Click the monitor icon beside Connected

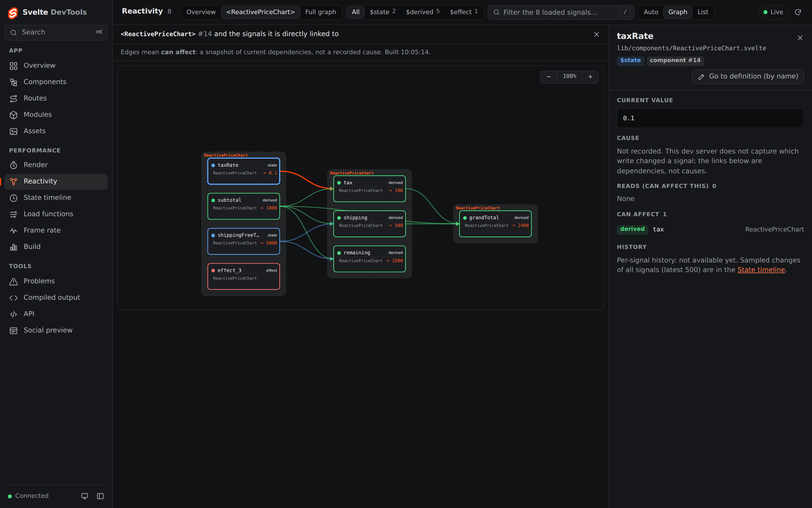pos(85,496)
